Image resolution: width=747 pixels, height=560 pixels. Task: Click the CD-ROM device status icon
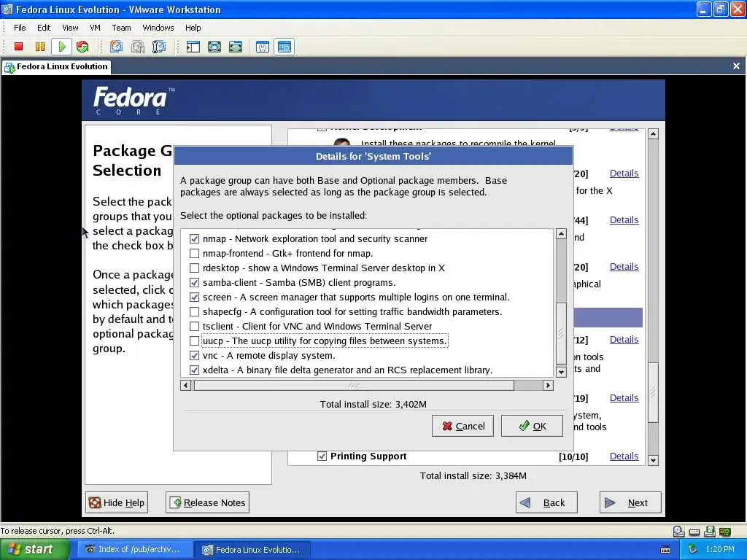pos(678,532)
